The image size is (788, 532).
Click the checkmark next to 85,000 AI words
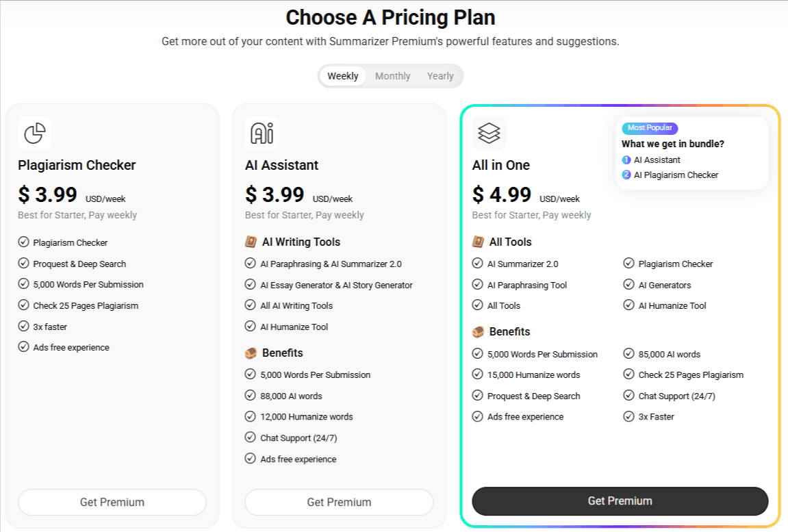pos(628,354)
